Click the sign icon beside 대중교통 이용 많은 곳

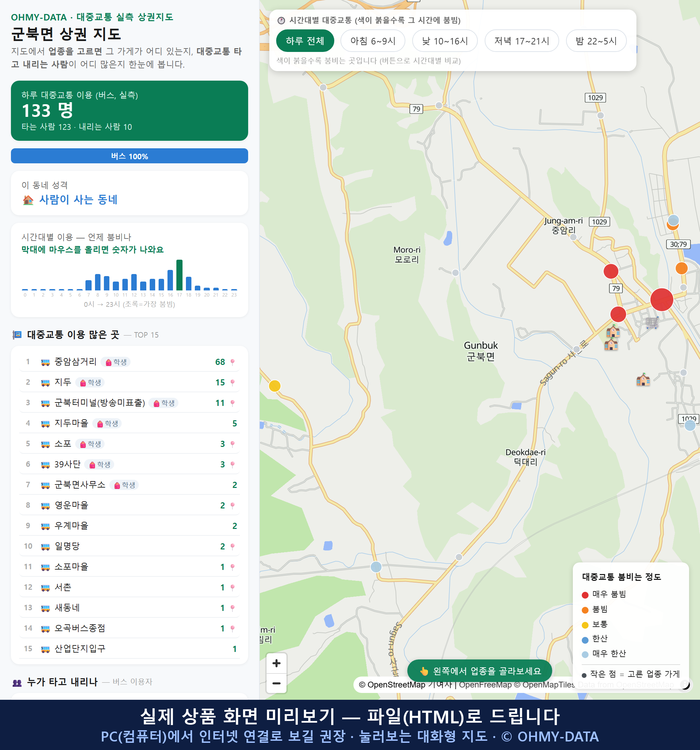pyautogui.click(x=17, y=335)
